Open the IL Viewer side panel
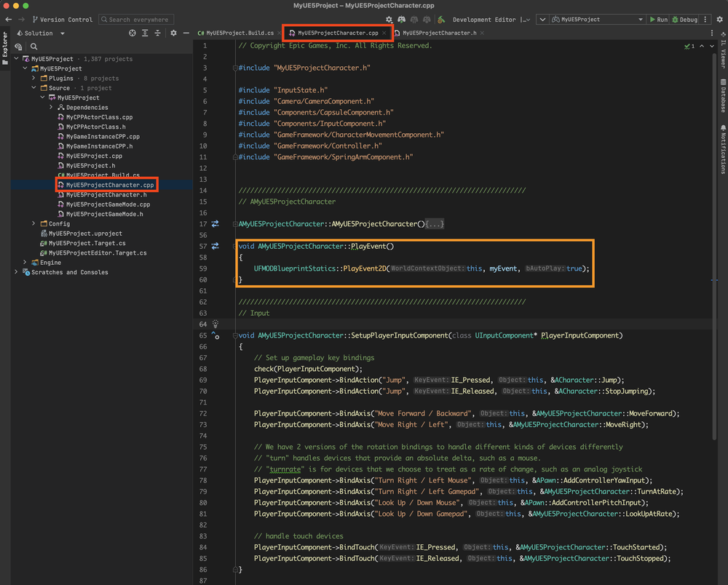This screenshot has width=728, height=585. point(723,51)
